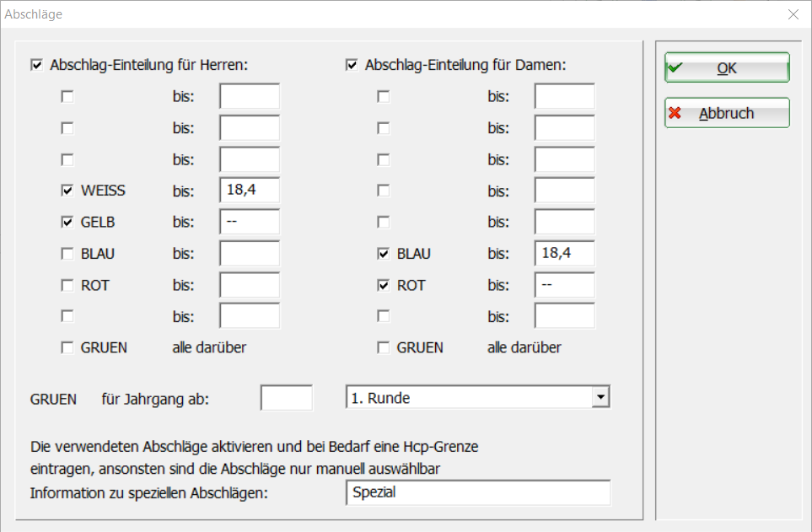The image size is (812, 532).
Task: Tick the first unlabeled Herren tee checkbox
Action: tap(67, 97)
